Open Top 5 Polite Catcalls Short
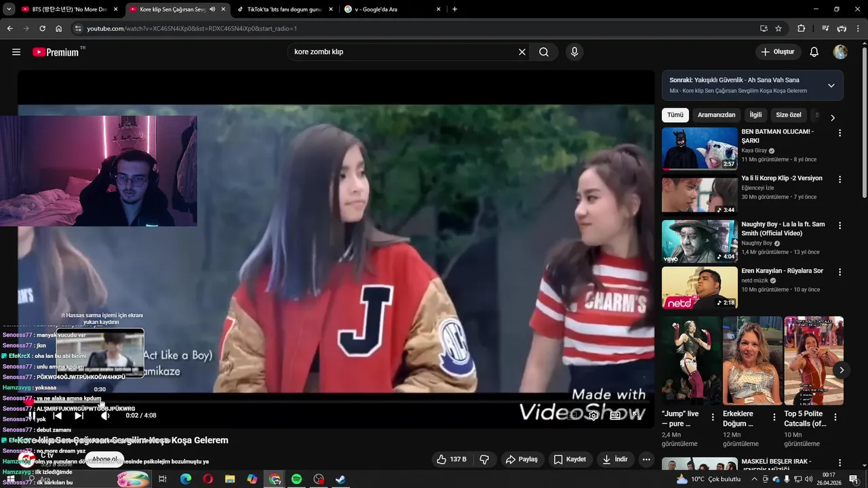This screenshot has width=868, height=488. [814, 361]
